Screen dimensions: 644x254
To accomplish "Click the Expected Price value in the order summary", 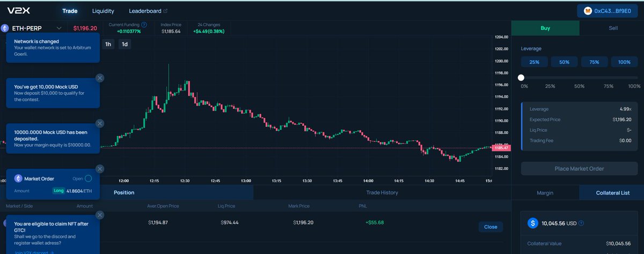I will click(x=621, y=119).
